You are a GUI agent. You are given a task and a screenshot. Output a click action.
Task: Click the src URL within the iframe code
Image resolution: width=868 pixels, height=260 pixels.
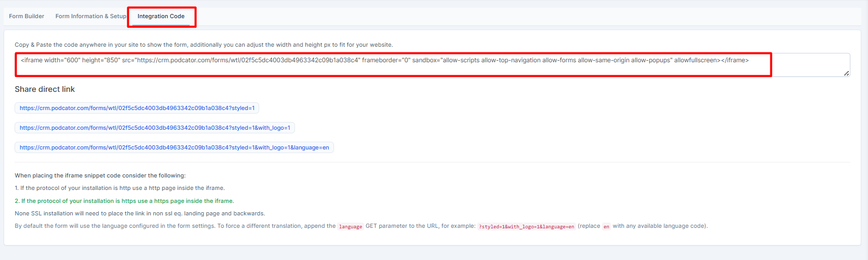pyautogui.click(x=248, y=60)
